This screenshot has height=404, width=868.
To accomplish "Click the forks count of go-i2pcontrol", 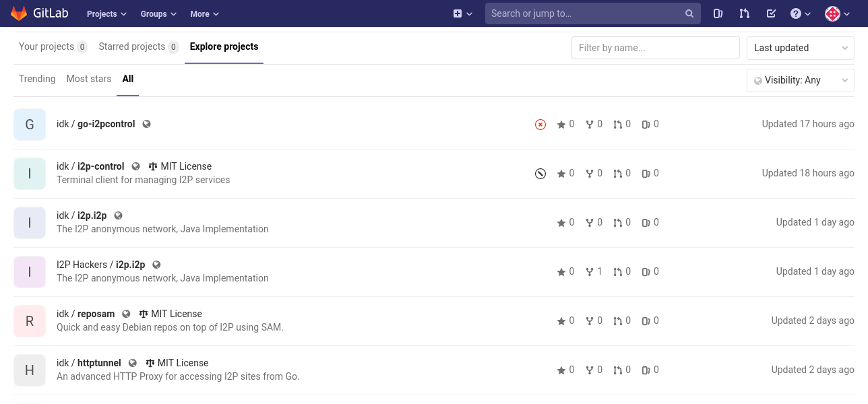I will (594, 124).
